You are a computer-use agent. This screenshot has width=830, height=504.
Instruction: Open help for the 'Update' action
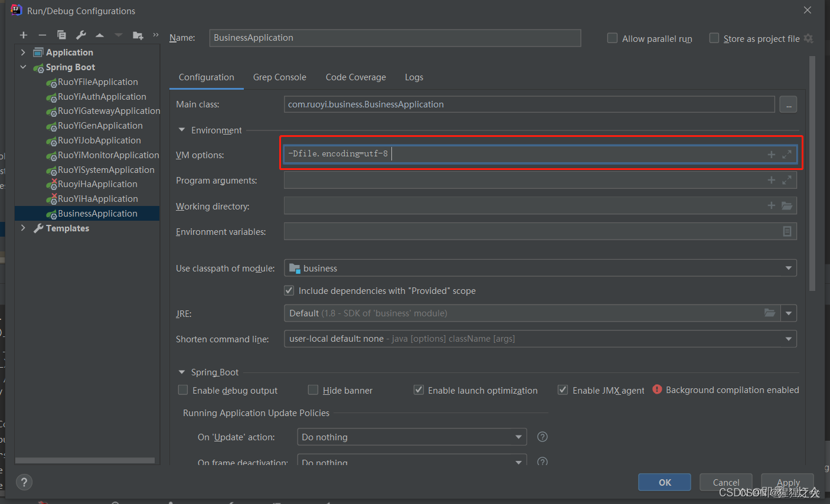[543, 437]
